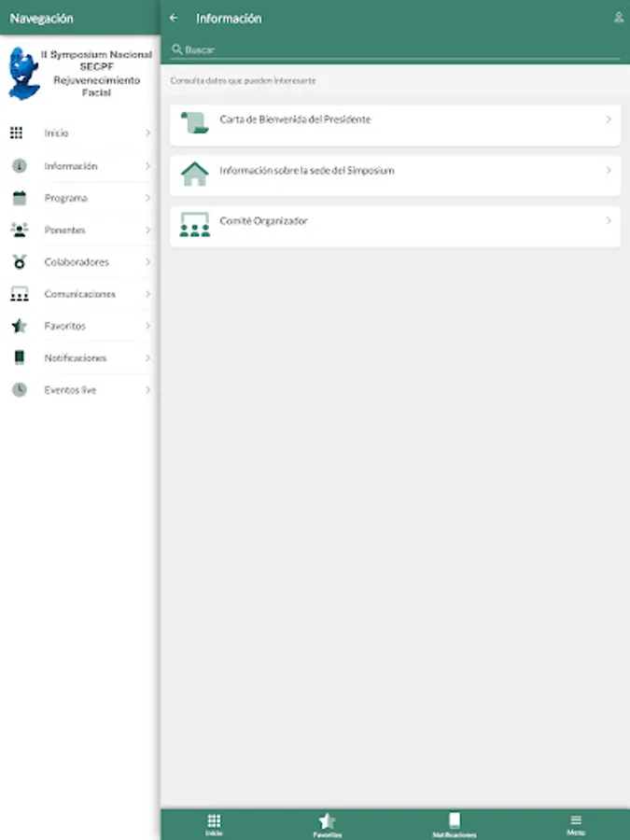This screenshot has width=630, height=840.
Task: Click the Comité Organizador committee icon
Action: point(194,224)
